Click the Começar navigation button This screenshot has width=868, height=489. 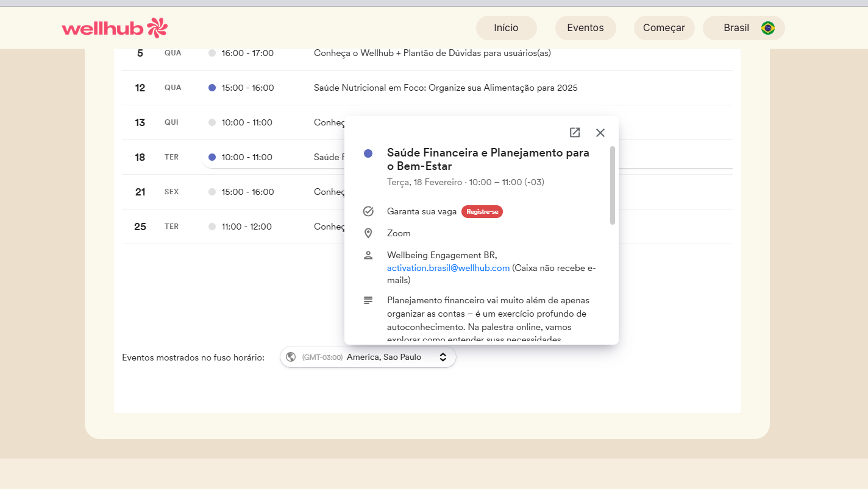click(x=664, y=28)
